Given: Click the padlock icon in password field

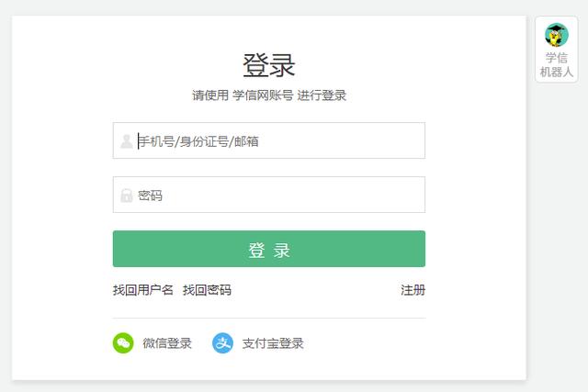Looking at the screenshot, I should pos(127,196).
